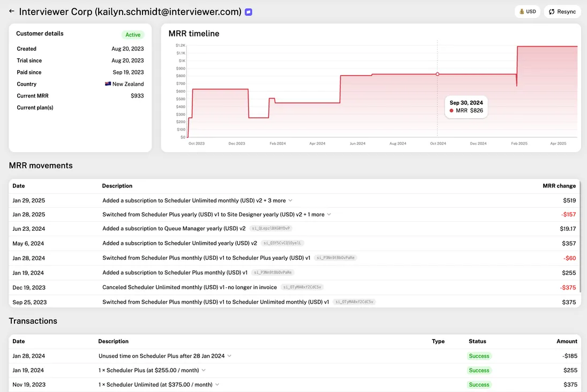
Task: Click the Queue Manager subscription ID tag
Action: [x=271, y=229]
